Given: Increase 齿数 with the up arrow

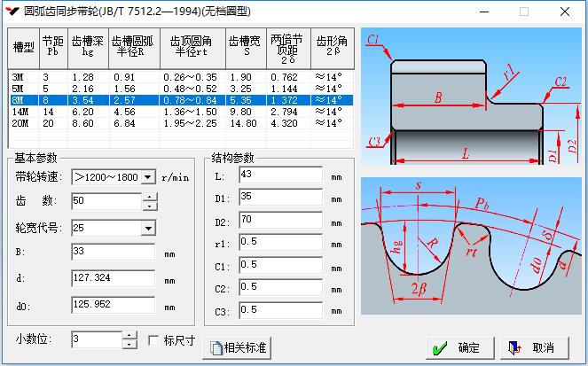Looking at the screenshot, I should click(149, 197).
